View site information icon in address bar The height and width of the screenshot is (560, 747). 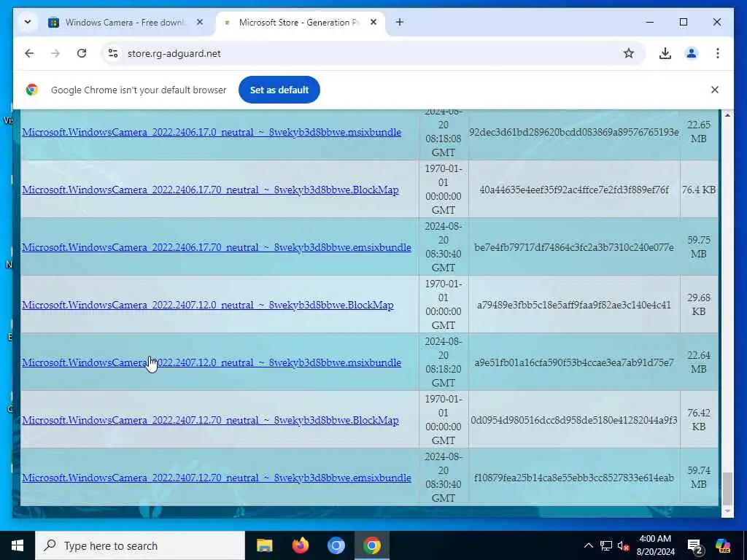[113, 53]
